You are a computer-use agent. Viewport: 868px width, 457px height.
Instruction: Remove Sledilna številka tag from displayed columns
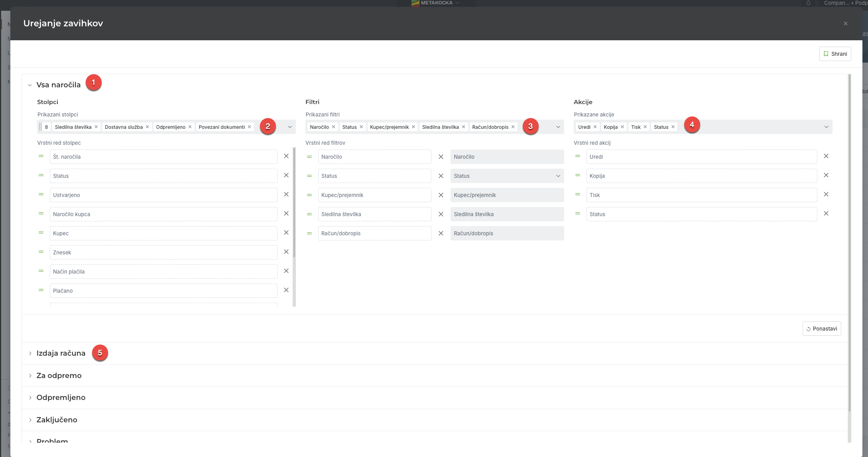pyautogui.click(x=96, y=127)
